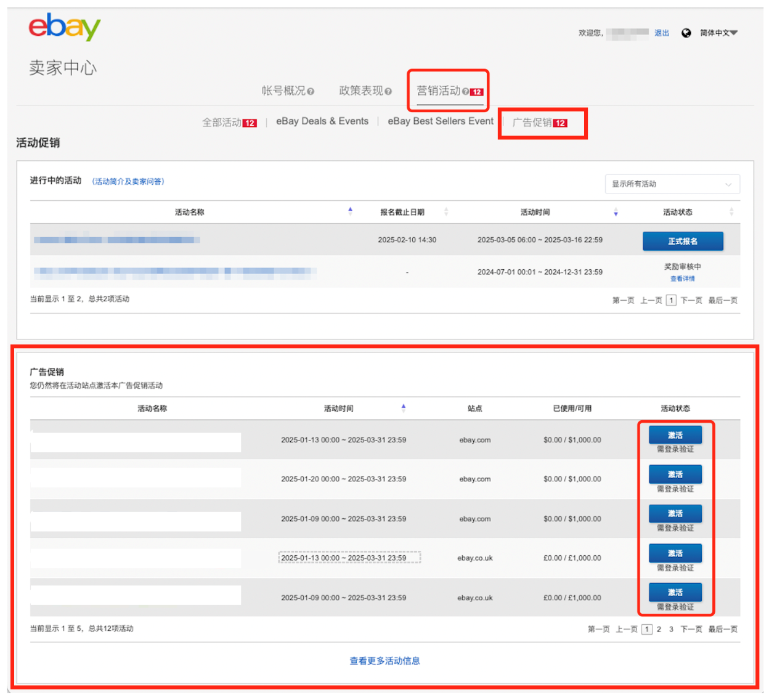This screenshot has height=700, width=769.
Task: Sort 广告促销 table by 活动时间 arrow
Action: (404, 408)
